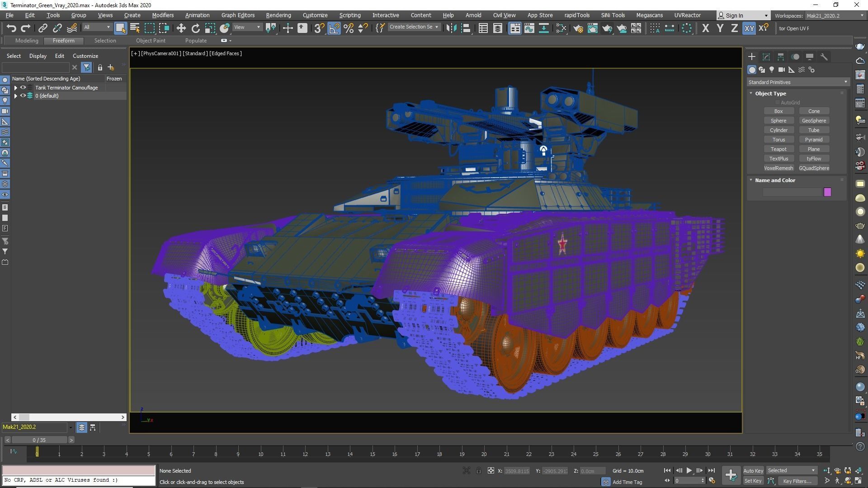868x488 pixels.
Task: Click the Teapot primitive button
Action: (778, 149)
